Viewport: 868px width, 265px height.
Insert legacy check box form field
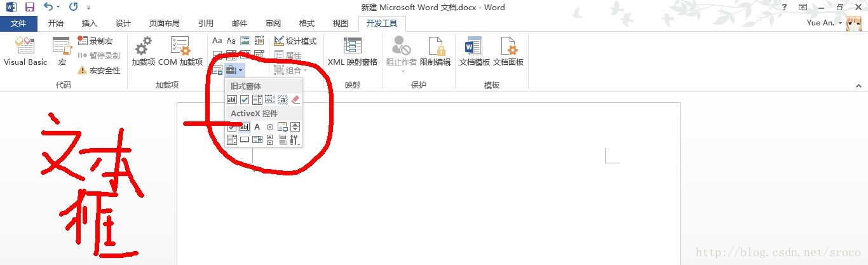[245, 99]
